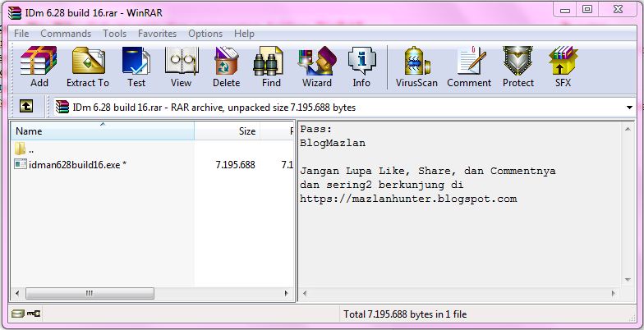Viewport: 644px width, 330px height.
Task: Open the Favorites menu
Action: pyautogui.click(x=158, y=34)
